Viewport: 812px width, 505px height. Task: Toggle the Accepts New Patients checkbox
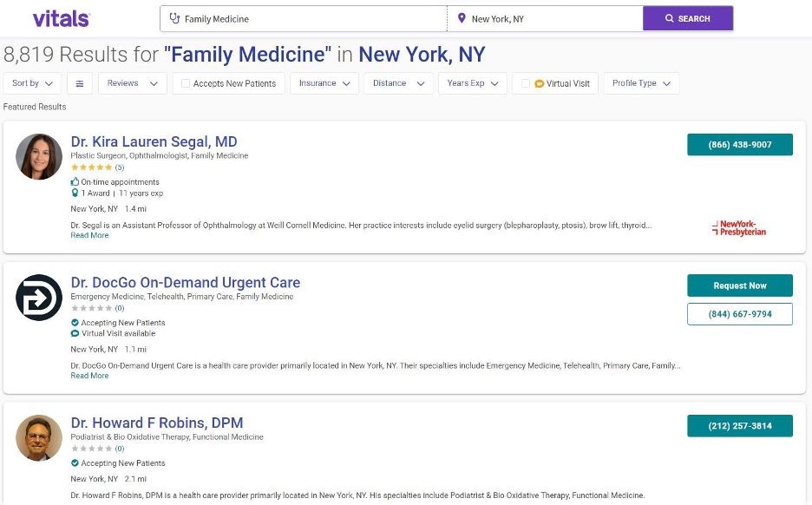[x=186, y=83]
